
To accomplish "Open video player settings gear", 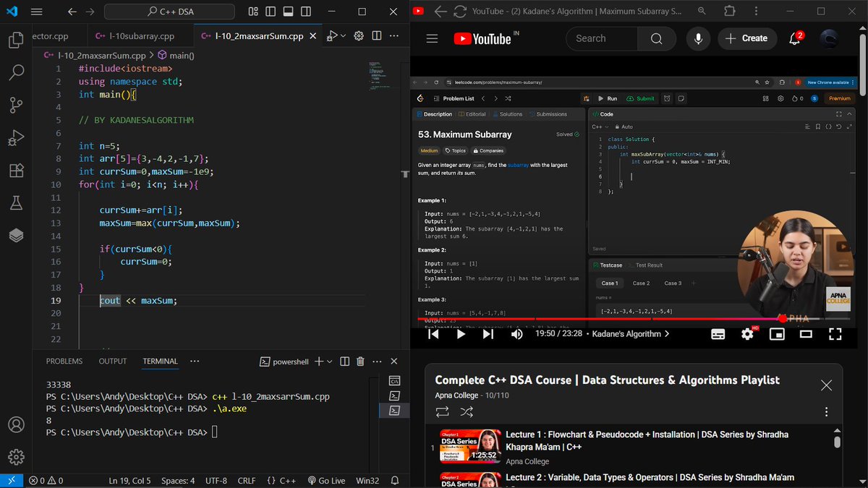I will [748, 334].
